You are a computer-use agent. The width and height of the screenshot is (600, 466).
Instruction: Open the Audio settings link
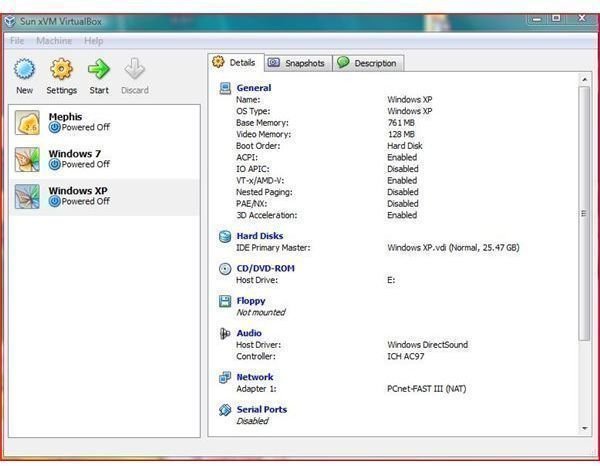[249, 333]
